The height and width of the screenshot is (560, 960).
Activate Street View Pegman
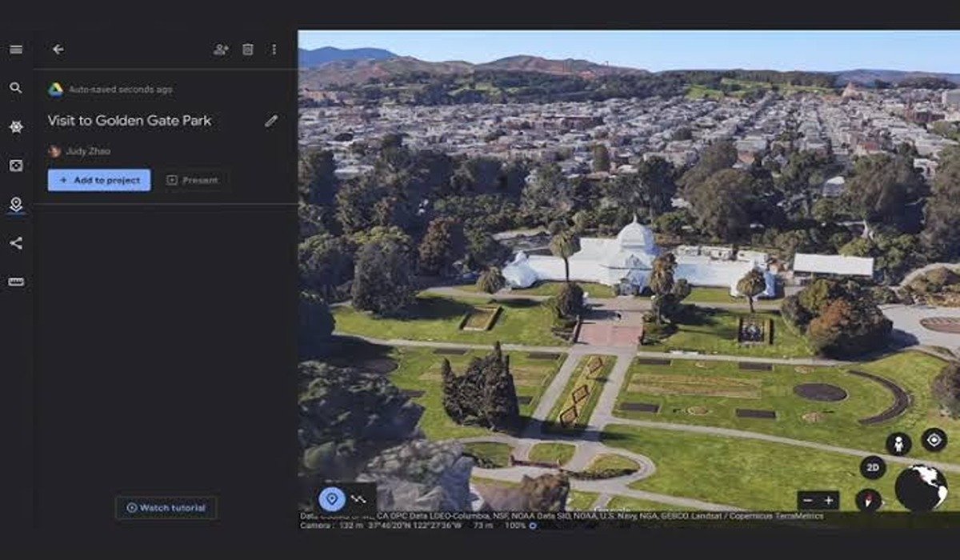tap(897, 442)
